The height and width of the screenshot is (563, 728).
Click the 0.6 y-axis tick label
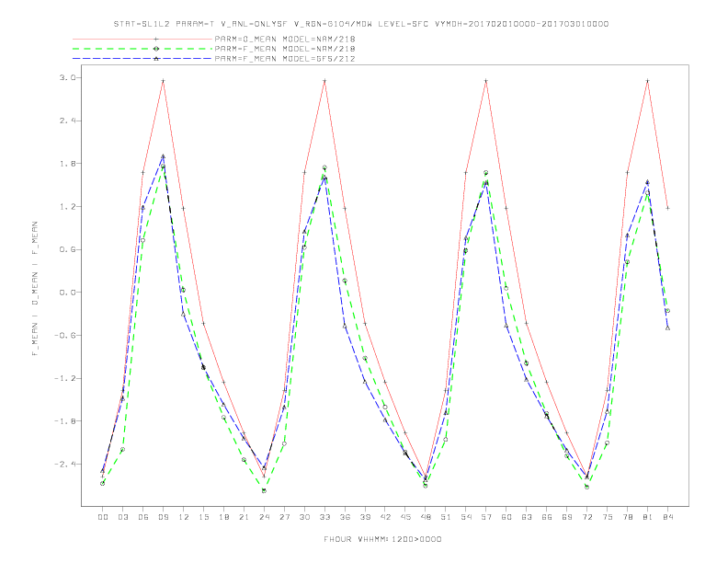pos(67,249)
